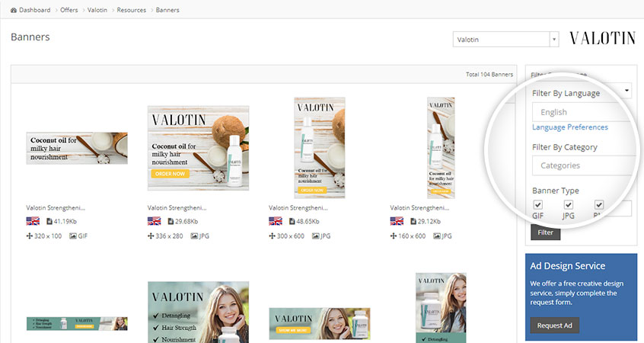Click UK flag under the 320 x 100 banner
644x343 pixels.
[33, 221]
